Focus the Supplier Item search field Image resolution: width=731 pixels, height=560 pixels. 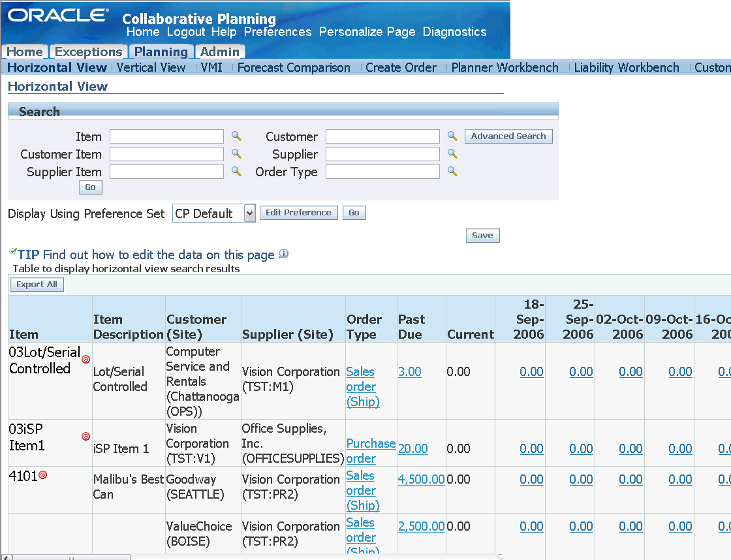166,172
